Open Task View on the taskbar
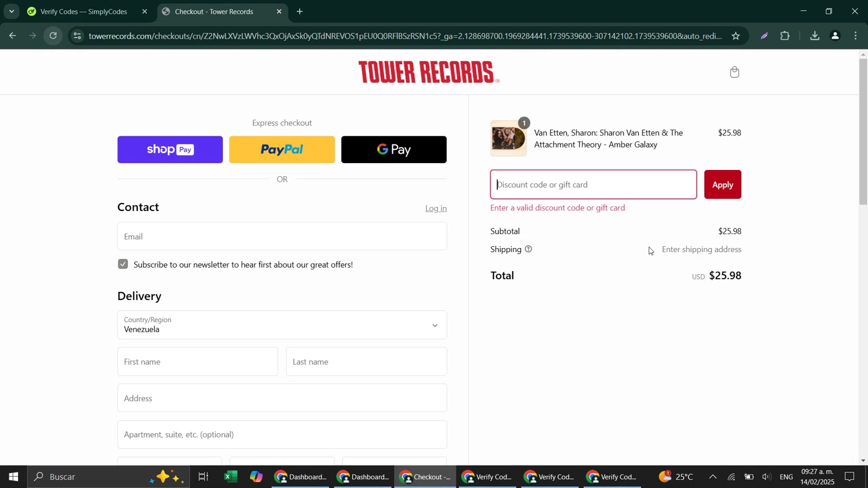This screenshot has height=488, width=868. coord(203,477)
